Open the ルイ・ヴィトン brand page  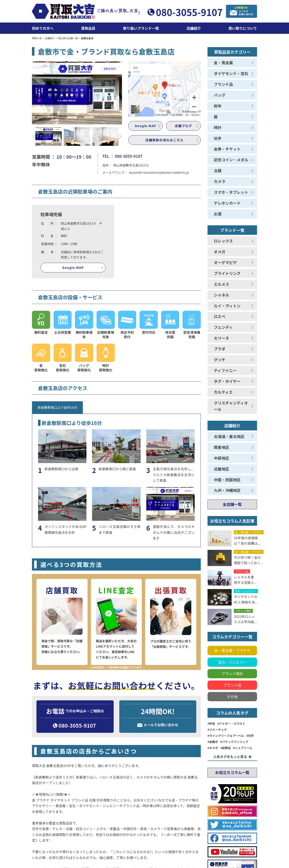(232, 306)
